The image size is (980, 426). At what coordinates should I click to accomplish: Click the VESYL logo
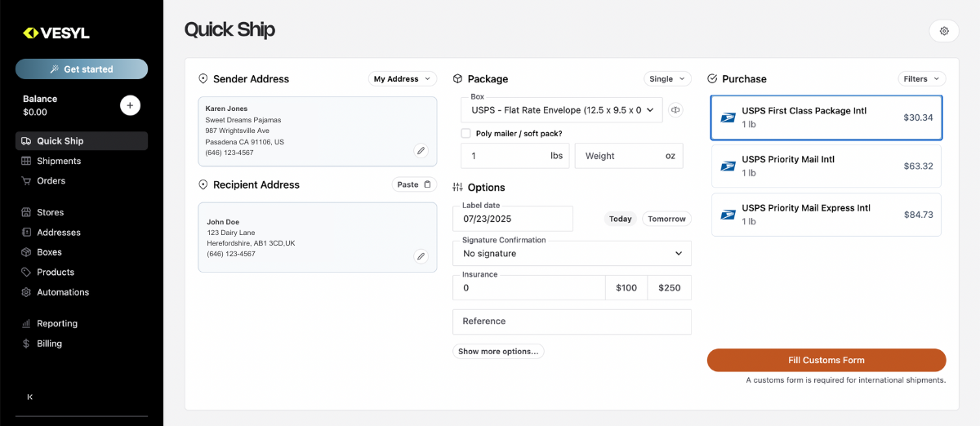[56, 33]
